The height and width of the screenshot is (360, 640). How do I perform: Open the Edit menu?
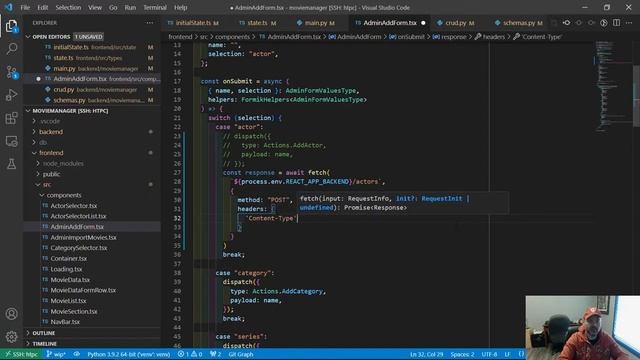click(x=42, y=7)
